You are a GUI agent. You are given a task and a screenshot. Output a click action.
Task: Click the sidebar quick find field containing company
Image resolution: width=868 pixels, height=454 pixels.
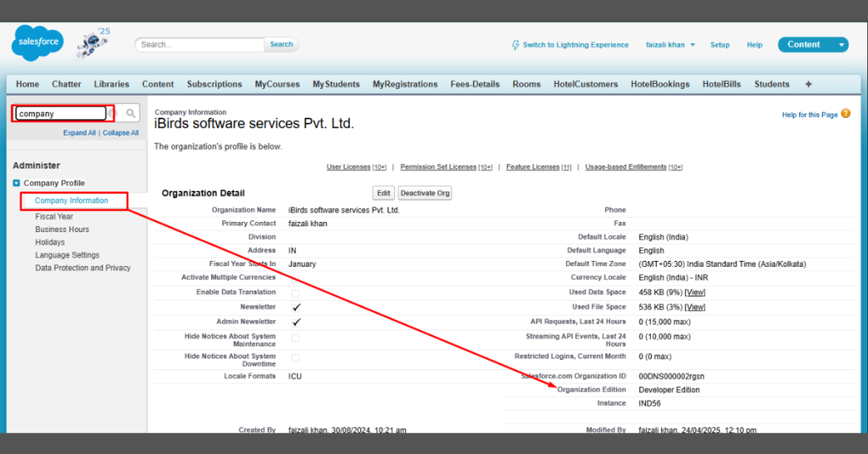[60, 113]
